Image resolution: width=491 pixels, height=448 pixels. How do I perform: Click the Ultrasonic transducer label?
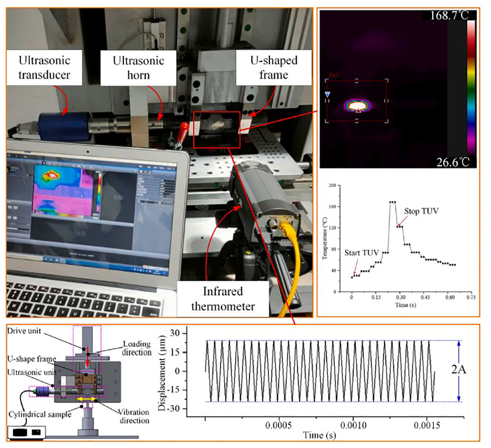44,68
